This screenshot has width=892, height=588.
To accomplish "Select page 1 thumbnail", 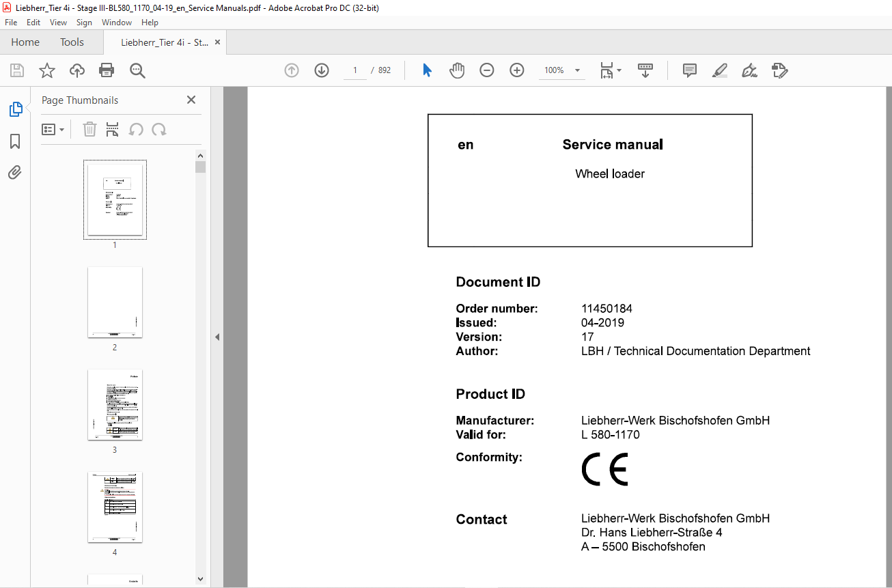I will tap(115, 199).
